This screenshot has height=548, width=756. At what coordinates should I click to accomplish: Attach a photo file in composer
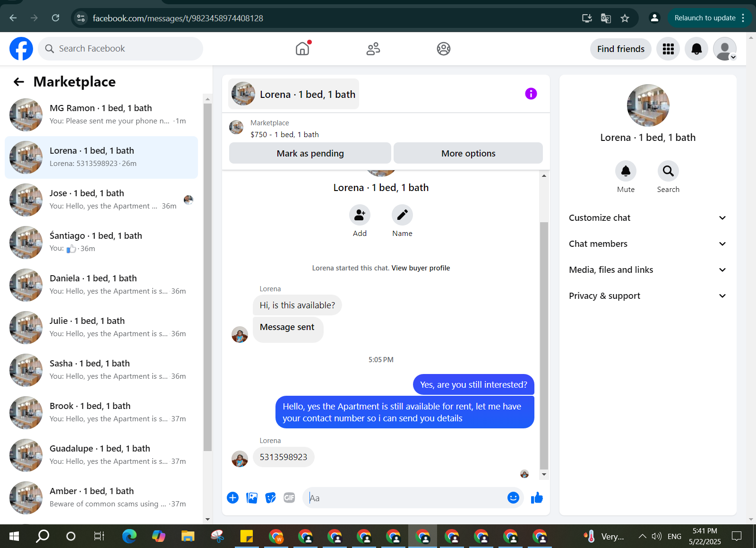(x=252, y=497)
